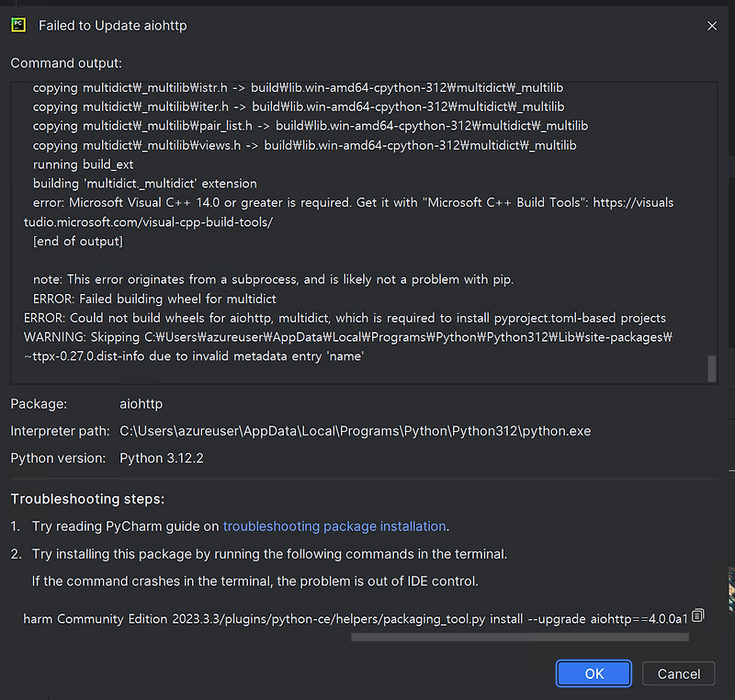
Task: Click the line "building 'multidict._multidict' extension"
Action: click(x=145, y=183)
